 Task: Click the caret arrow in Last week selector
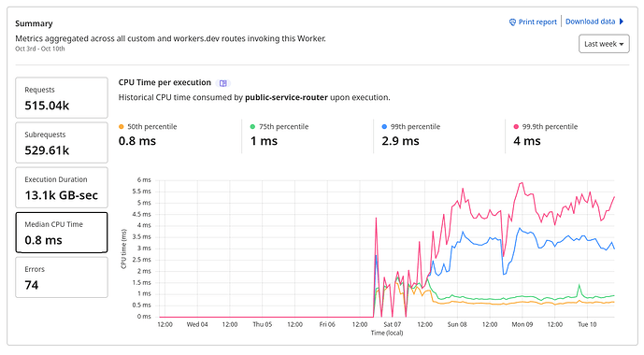click(x=622, y=44)
